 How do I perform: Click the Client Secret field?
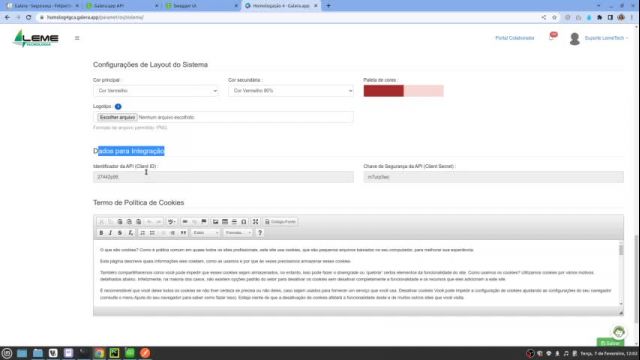click(493, 177)
